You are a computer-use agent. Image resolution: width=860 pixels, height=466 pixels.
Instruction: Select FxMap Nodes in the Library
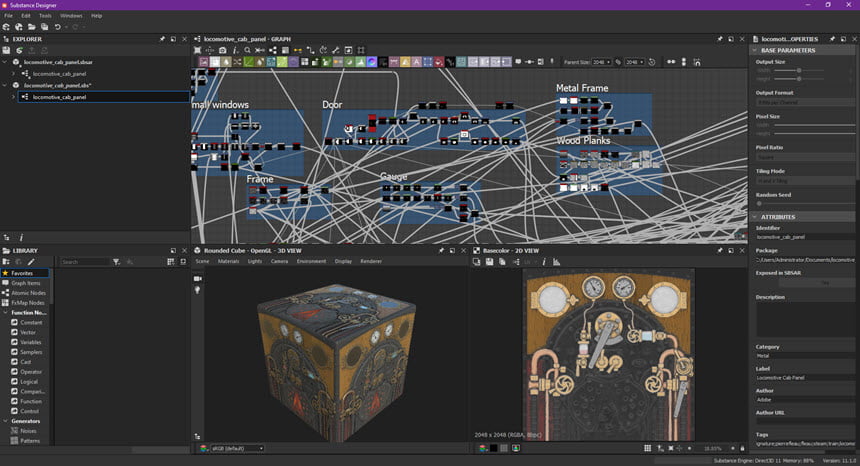click(x=27, y=303)
